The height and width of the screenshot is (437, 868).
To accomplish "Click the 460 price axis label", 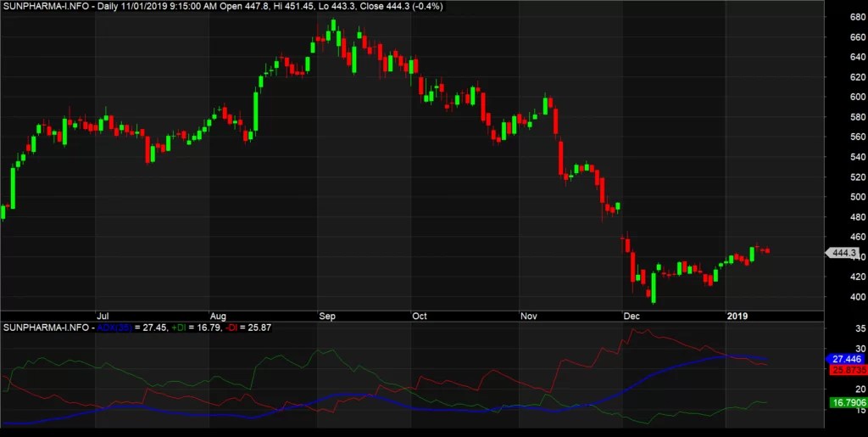I will (858, 237).
